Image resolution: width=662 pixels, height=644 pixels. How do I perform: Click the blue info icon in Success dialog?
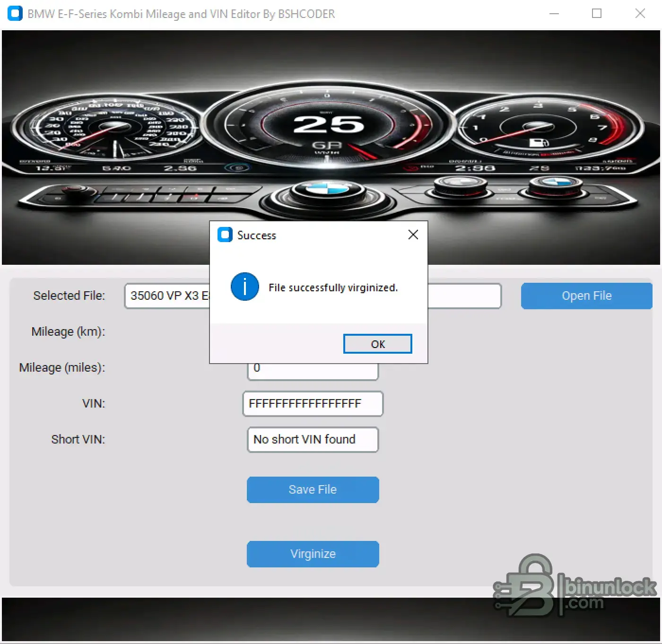[244, 287]
